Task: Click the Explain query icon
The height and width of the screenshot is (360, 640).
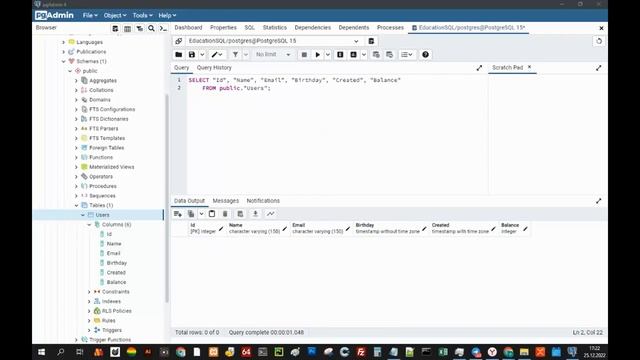Action: point(340,55)
